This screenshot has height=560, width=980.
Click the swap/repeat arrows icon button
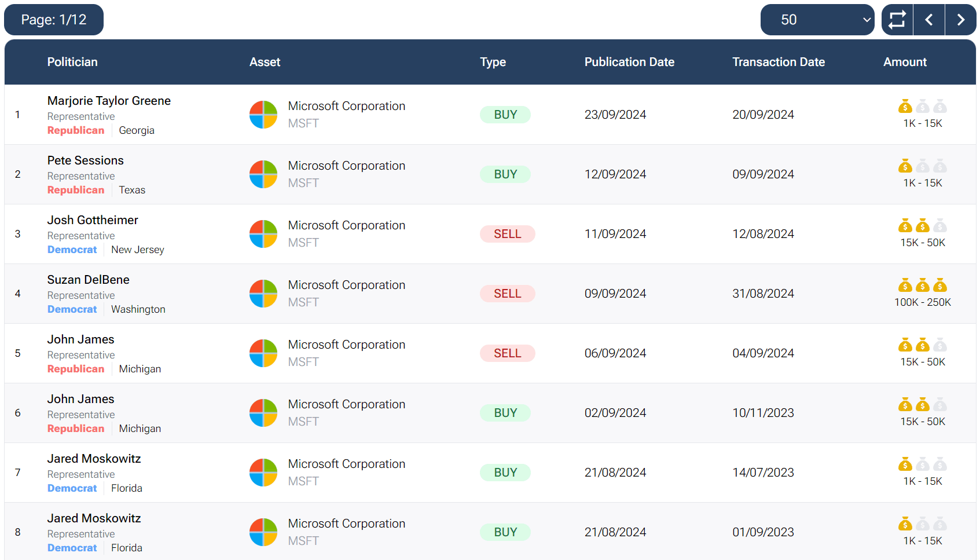tap(897, 20)
